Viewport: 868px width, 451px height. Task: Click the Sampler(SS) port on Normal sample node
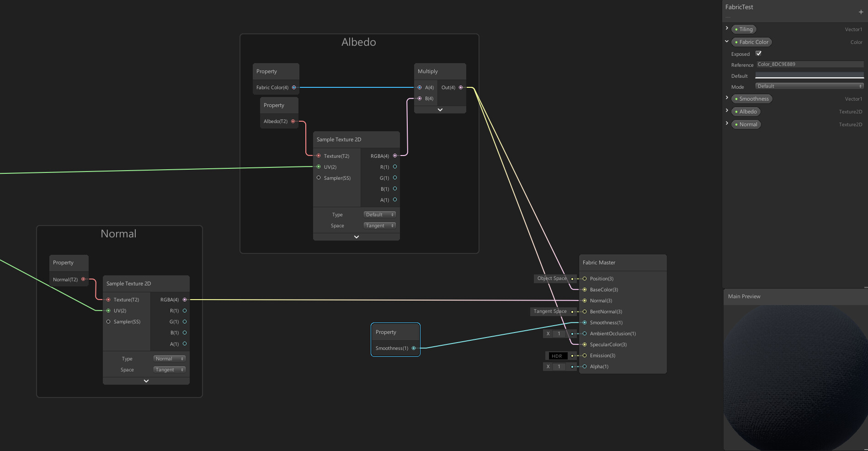(x=108, y=322)
